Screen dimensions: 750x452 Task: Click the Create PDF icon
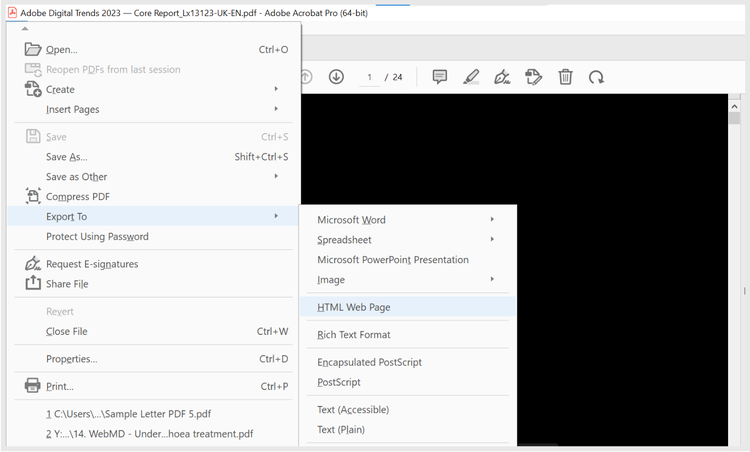[x=33, y=89]
